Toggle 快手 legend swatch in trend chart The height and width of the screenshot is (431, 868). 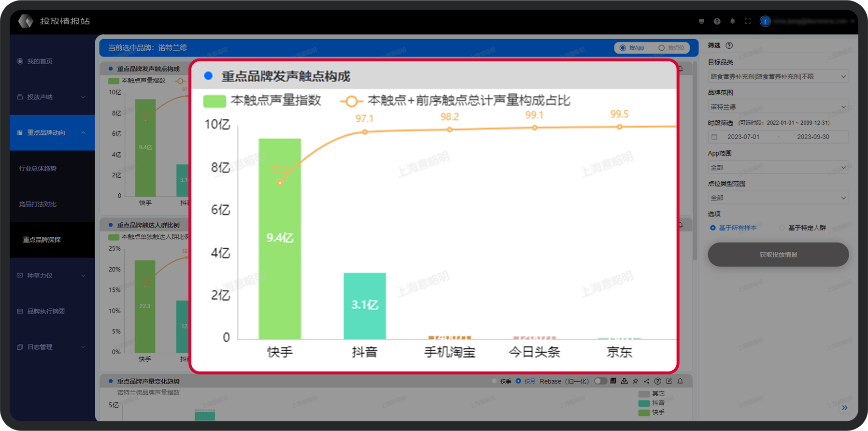(644, 413)
